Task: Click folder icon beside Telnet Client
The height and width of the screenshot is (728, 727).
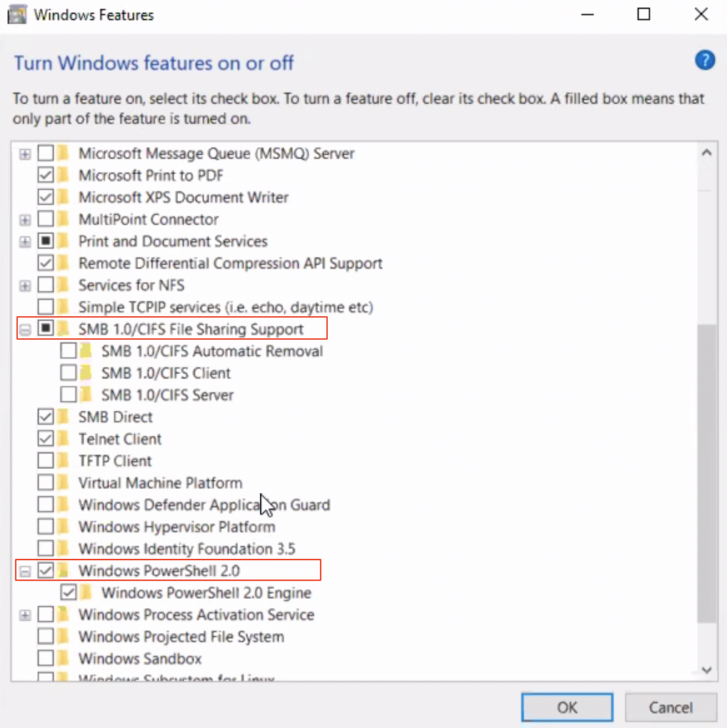Action: (x=64, y=438)
